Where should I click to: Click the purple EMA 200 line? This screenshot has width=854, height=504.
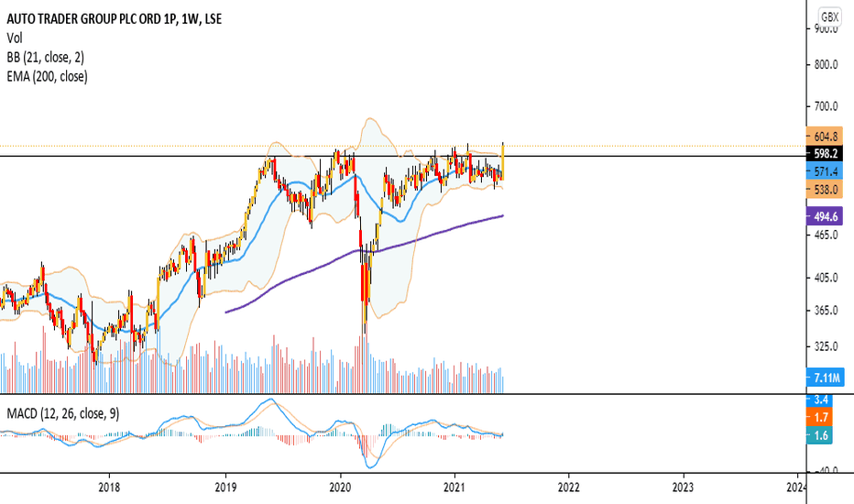[x=364, y=249]
